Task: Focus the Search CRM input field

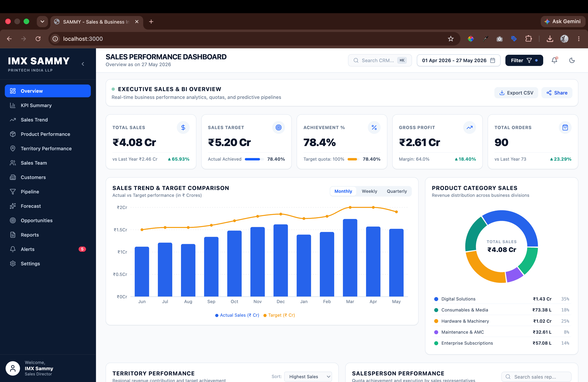Action: pos(380,61)
